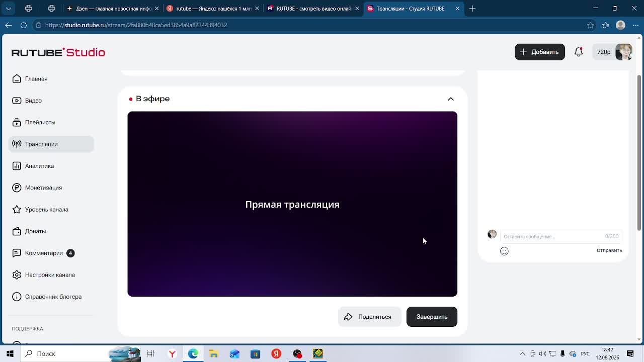Open a new browser tab
The image size is (644, 362).
point(472,9)
